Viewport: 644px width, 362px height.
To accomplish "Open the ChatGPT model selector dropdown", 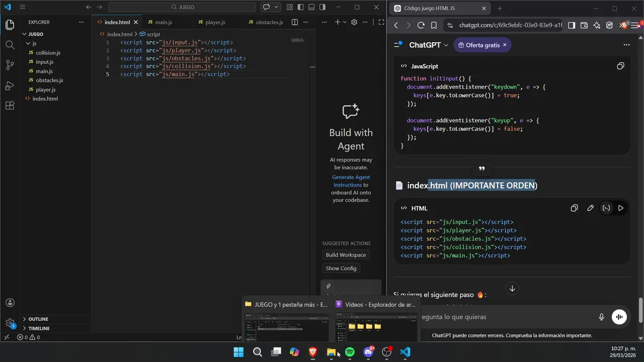I will (x=428, y=45).
